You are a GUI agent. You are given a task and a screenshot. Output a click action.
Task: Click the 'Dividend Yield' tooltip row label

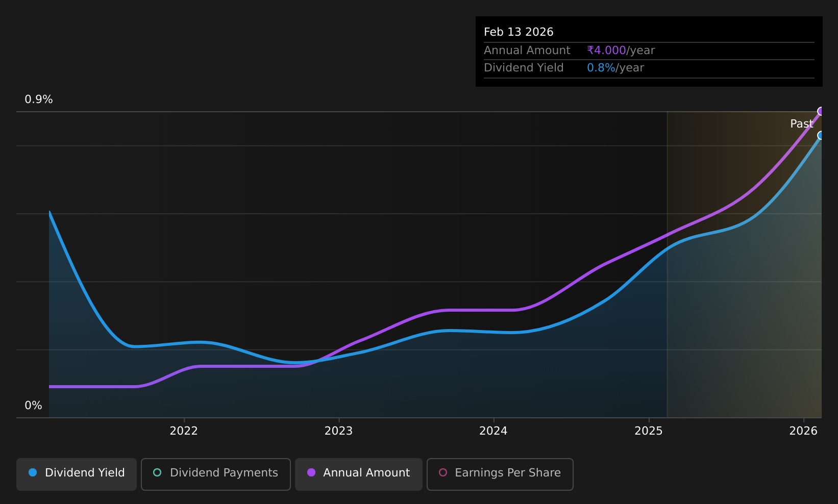524,68
